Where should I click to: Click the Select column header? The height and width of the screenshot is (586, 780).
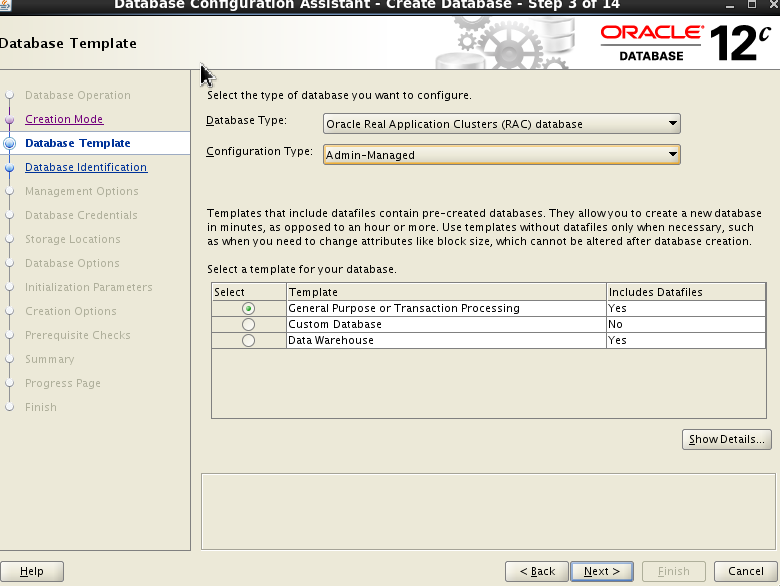click(x=249, y=292)
